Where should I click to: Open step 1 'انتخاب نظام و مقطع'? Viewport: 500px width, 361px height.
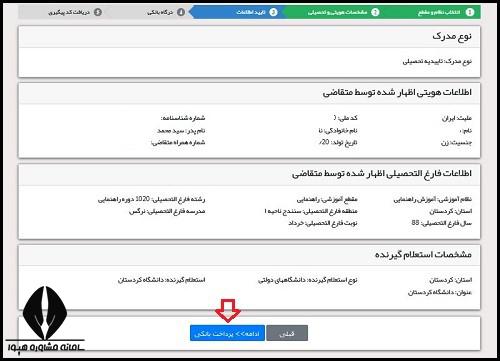coord(445,12)
